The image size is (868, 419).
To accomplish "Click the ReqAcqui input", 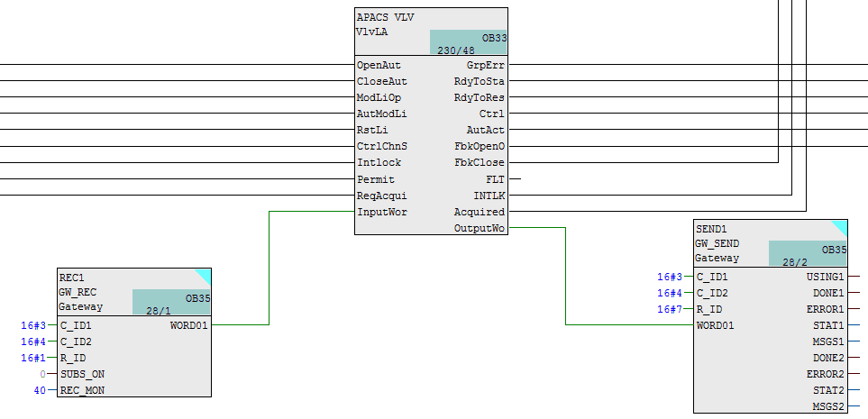I will click(382, 196).
